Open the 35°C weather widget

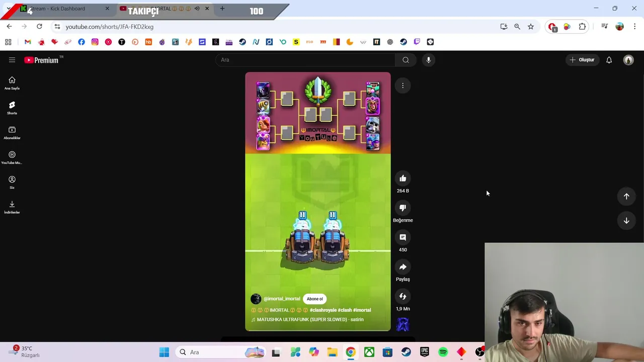25,351
